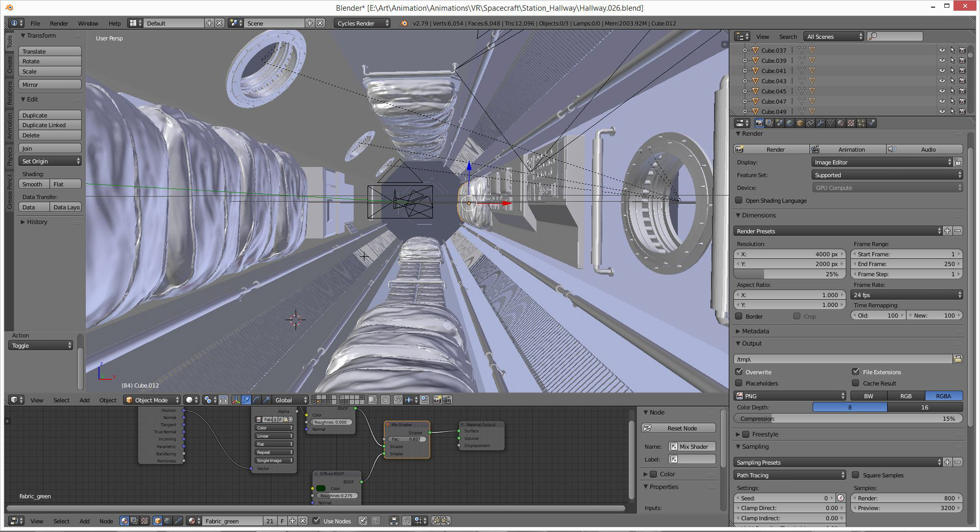This screenshot has height=532, width=980.
Task: Toggle the snap magnet icon in viewport header
Action: (398, 400)
